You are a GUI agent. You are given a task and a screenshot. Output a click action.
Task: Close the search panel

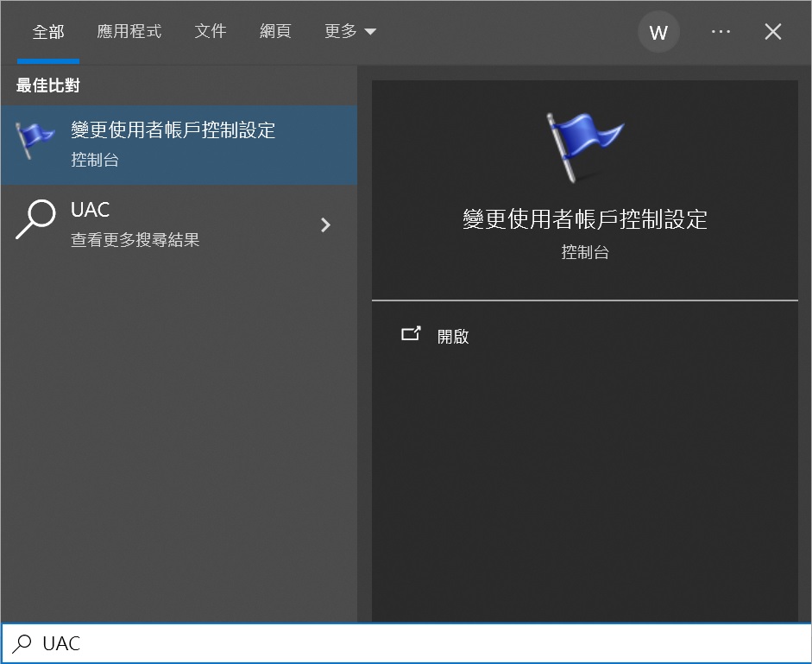pyautogui.click(x=772, y=32)
